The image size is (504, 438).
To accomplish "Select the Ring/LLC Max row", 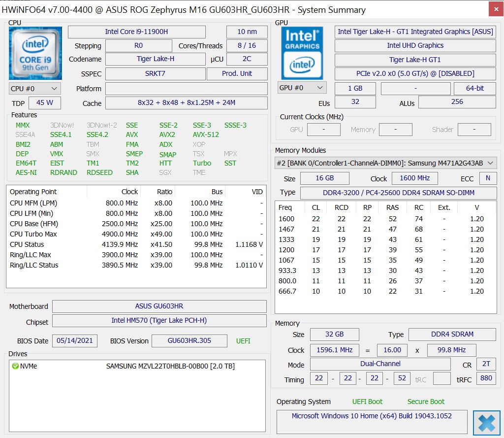I will [x=136, y=255].
